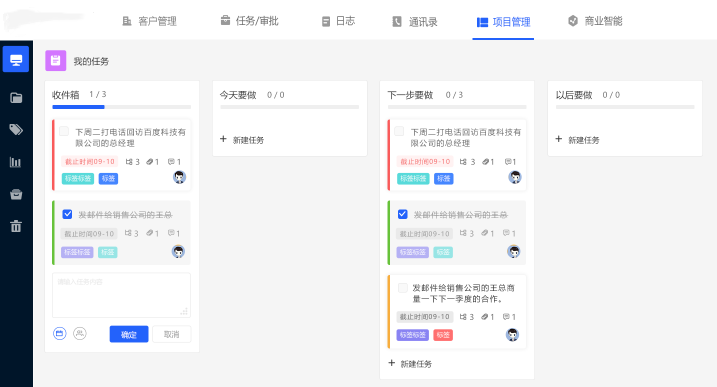
Task: Click assign members icon under task input
Action: [x=80, y=333]
